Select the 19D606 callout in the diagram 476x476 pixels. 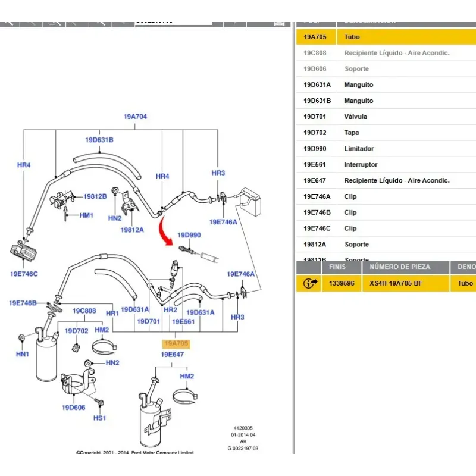coord(73,408)
